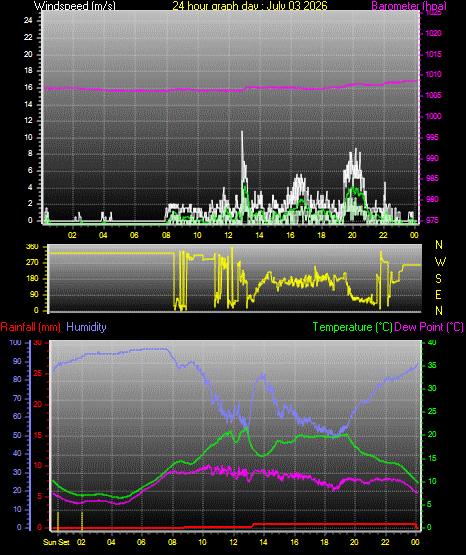Select the green "Temperature (°C)" legend label
The width and height of the screenshot is (466, 555).
(x=353, y=327)
